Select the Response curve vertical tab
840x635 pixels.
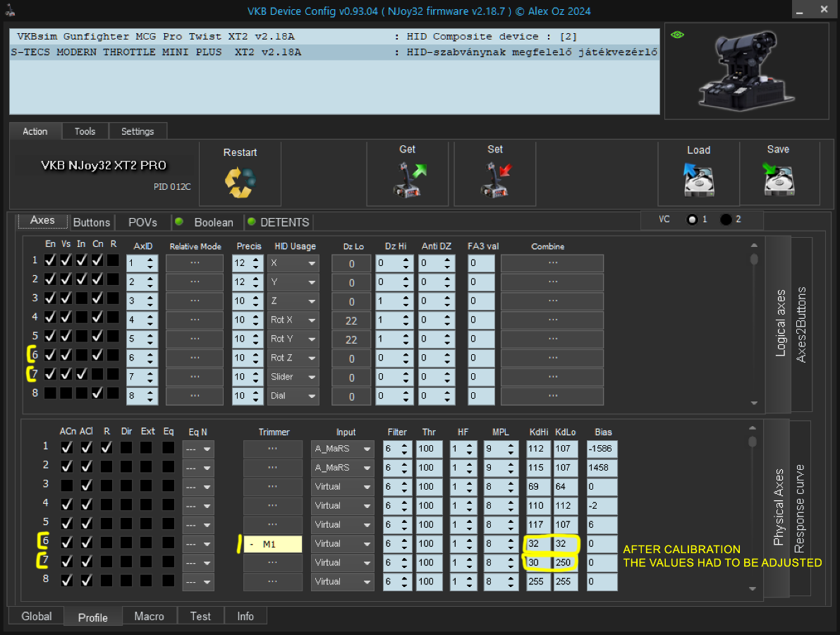800,508
